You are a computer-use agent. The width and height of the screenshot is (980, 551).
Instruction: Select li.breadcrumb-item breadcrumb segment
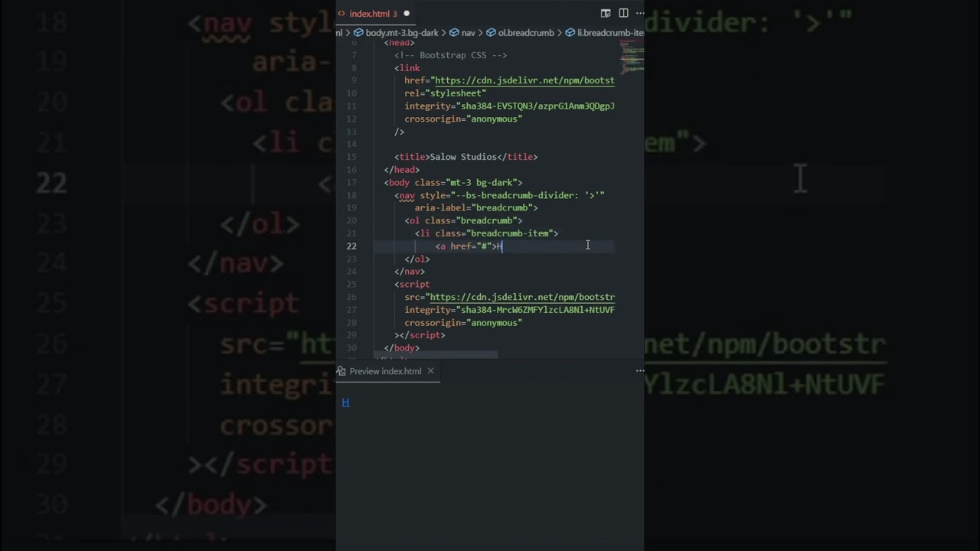click(605, 33)
